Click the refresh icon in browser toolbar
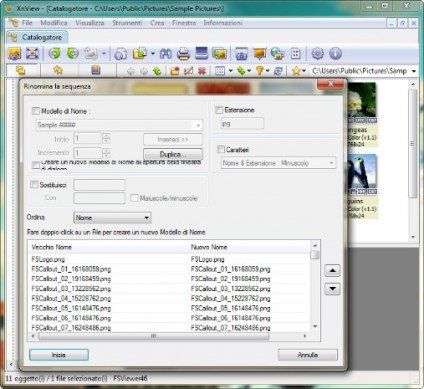The height and width of the screenshot is (389, 424). coord(278,71)
